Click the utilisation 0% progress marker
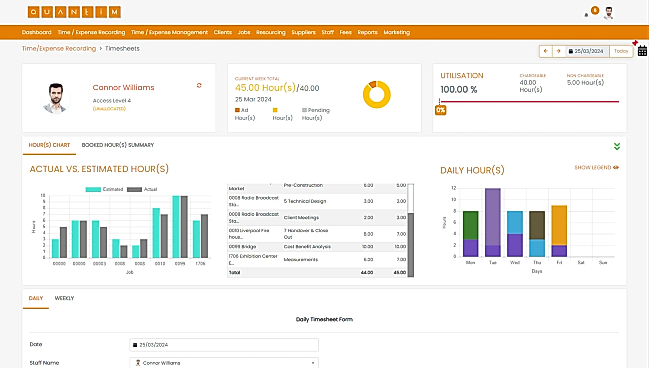This screenshot has height=368, width=649. pyautogui.click(x=440, y=110)
